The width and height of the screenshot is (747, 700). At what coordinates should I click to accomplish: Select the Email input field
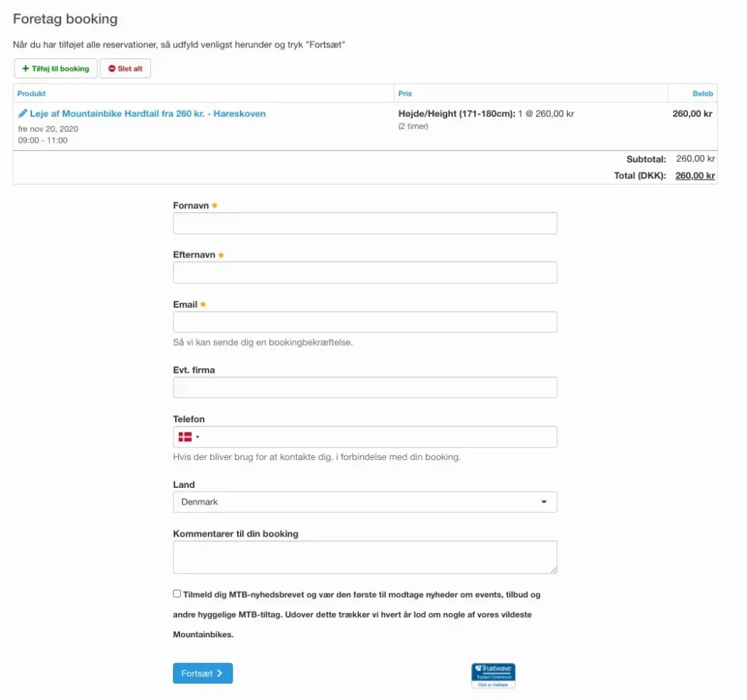pos(365,322)
